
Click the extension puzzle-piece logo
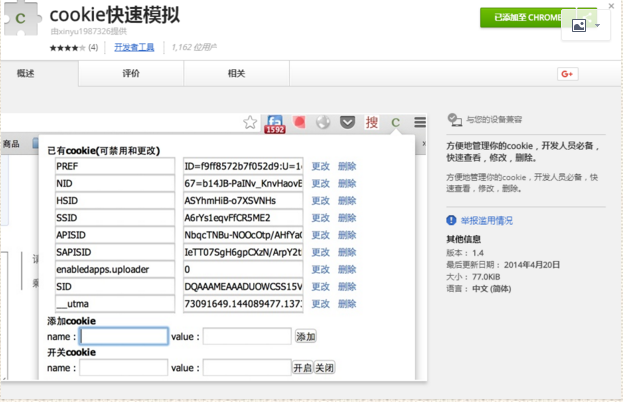pos(20,20)
